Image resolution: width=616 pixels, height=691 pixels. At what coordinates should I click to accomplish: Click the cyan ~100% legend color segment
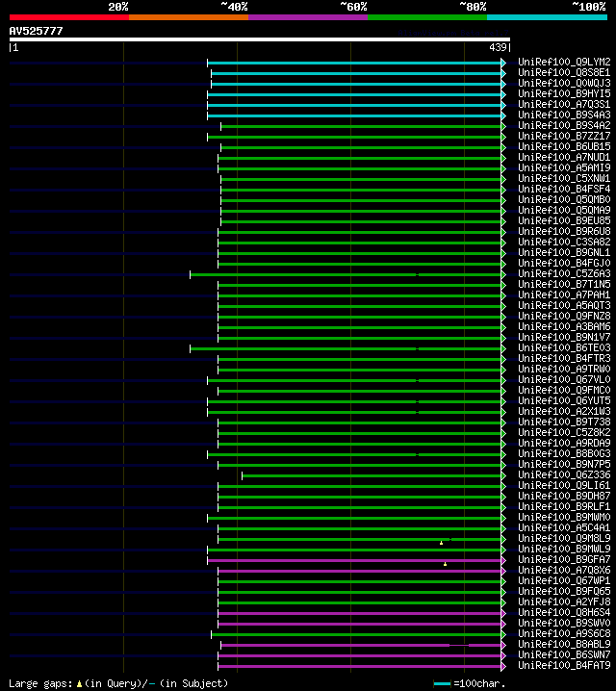547,17
